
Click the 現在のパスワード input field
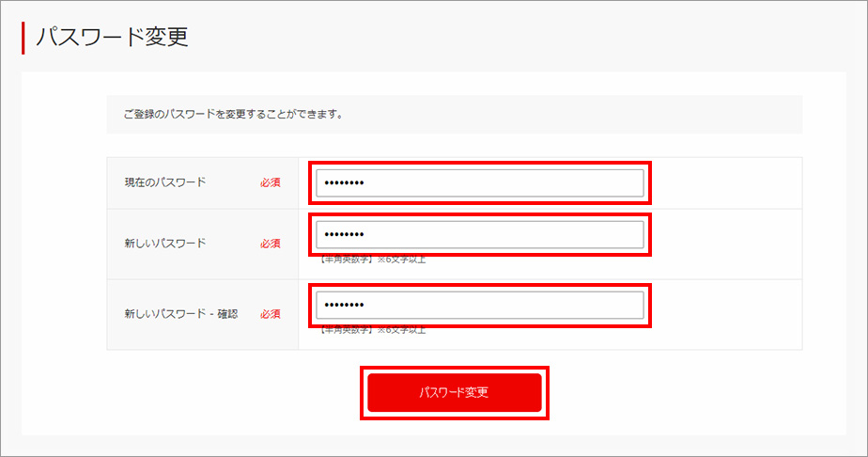pyautogui.click(x=479, y=182)
